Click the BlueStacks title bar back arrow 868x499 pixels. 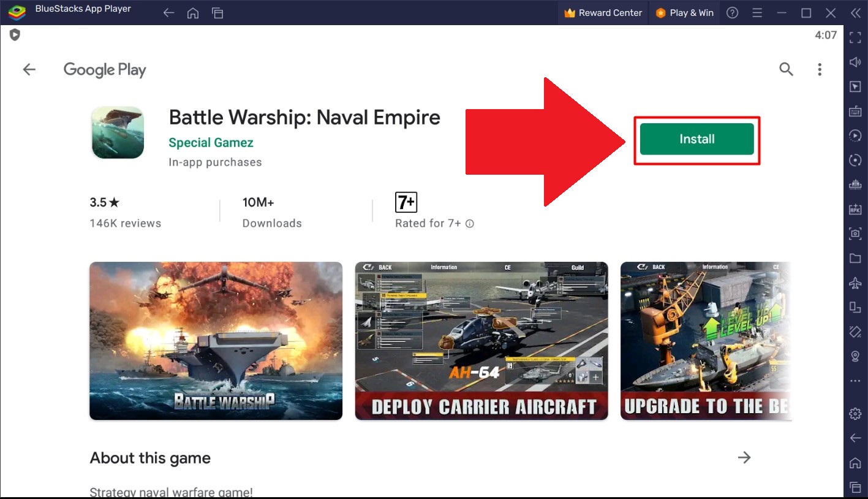pyautogui.click(x=169, y=13)
